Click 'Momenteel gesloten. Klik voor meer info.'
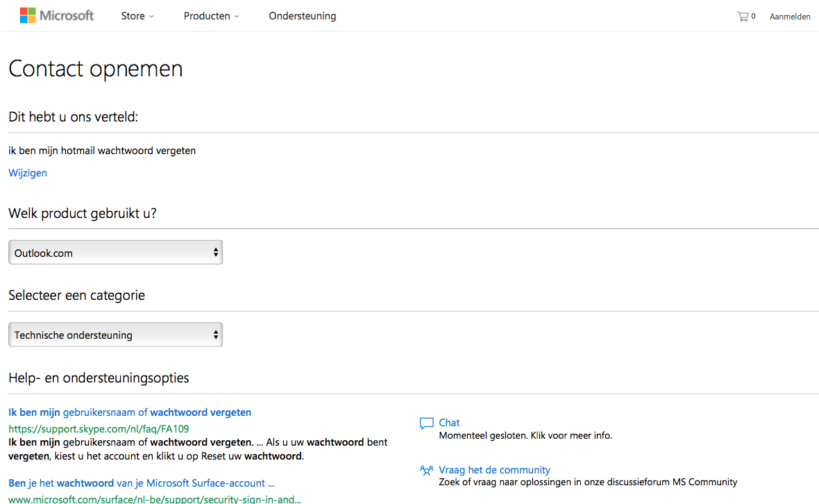This screenshot has width=819, height=504. 525,435
